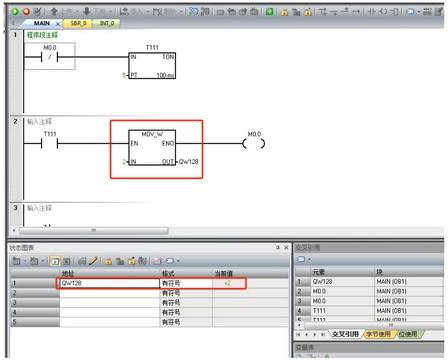This screenshot has height=362, width=448.
Task: Click the first lock force icon in top toolbar
Action: point(284,12)
